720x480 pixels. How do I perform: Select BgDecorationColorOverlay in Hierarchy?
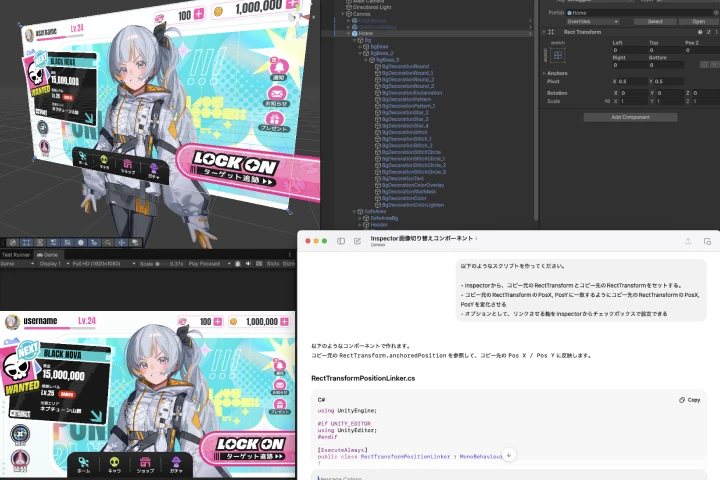[413, 185]
